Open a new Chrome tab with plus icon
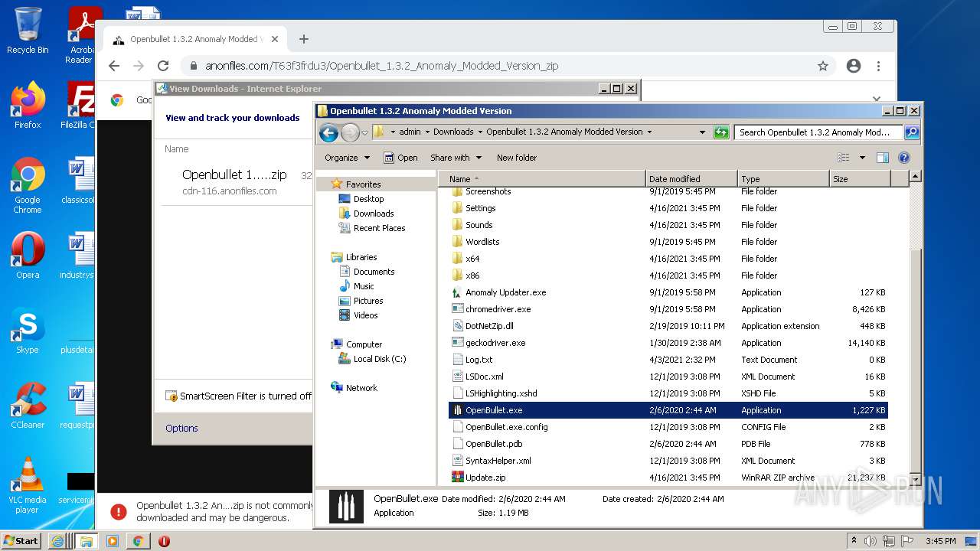Image resolution: width=980 pixels, height=551 pixels. click(304, 39)
